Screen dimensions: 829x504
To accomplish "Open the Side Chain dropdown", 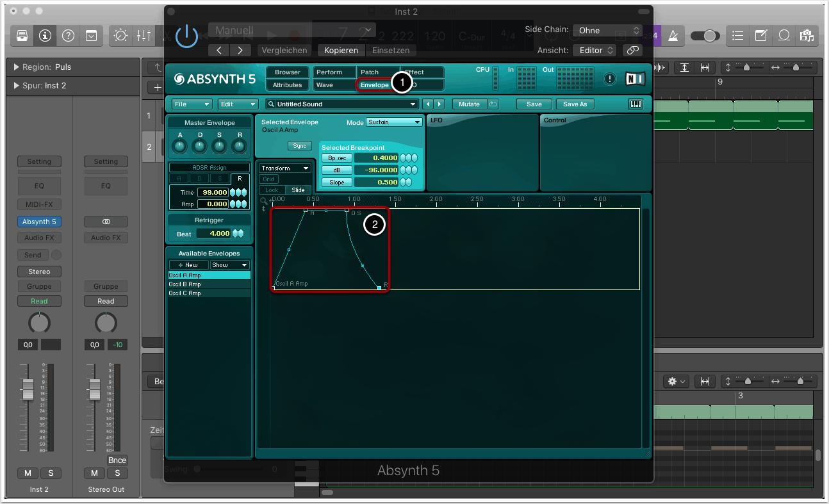I will click(x=607, y=30).
